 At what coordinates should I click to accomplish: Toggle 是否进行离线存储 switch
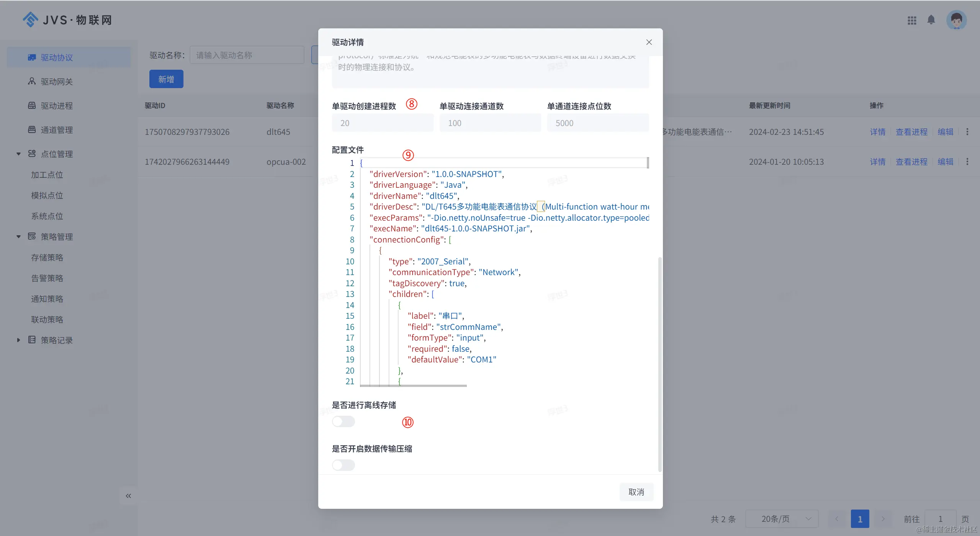(344, 421)
